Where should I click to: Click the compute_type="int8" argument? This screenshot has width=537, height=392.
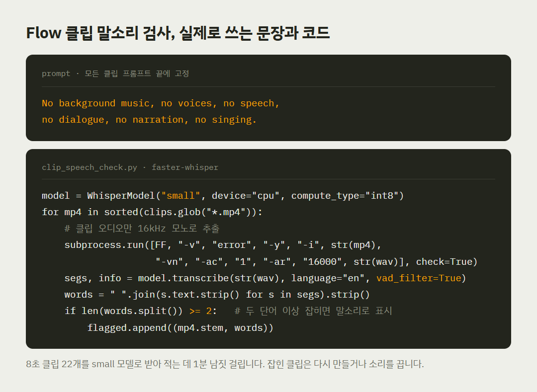pyautogui.click(x=345, y=196)
